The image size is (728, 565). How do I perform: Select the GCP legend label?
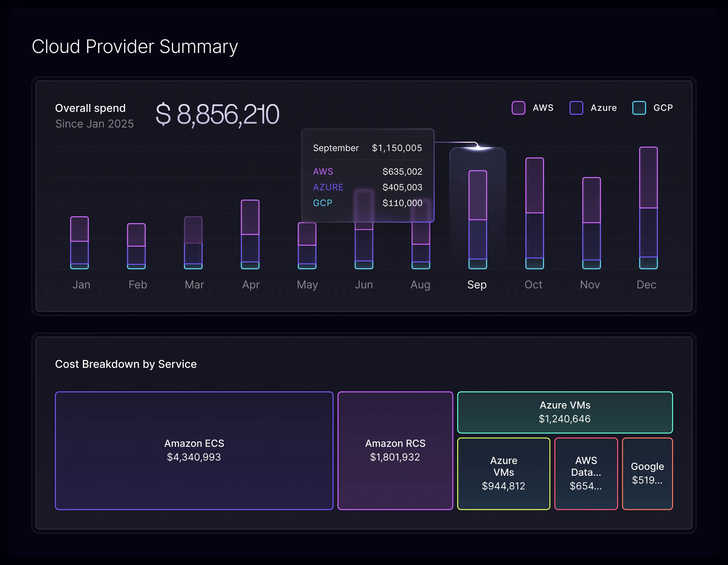point(663,108)
